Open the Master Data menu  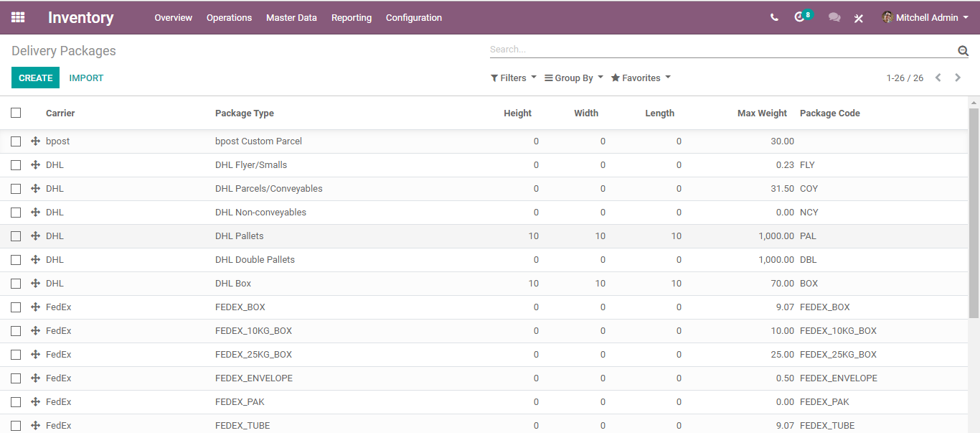(291, 18)
